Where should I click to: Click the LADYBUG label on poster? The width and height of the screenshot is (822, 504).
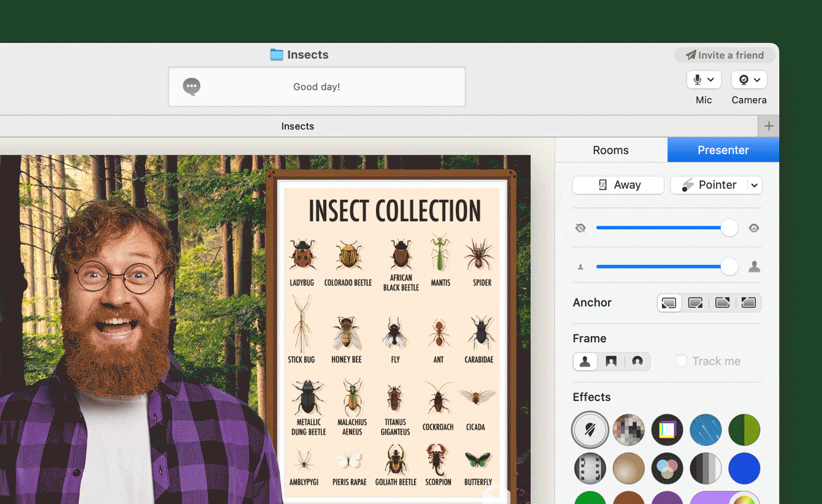pos(302,283)
